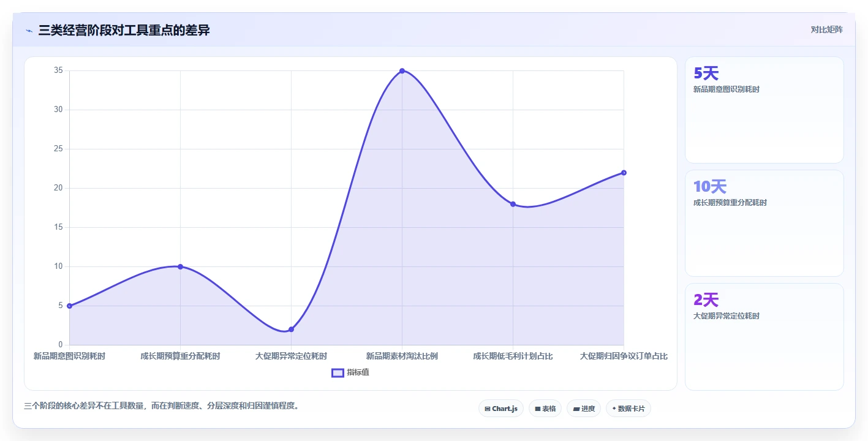Click data point for 新品期意图识别耗时
This screenshot has height=441, width=868.
69,306
